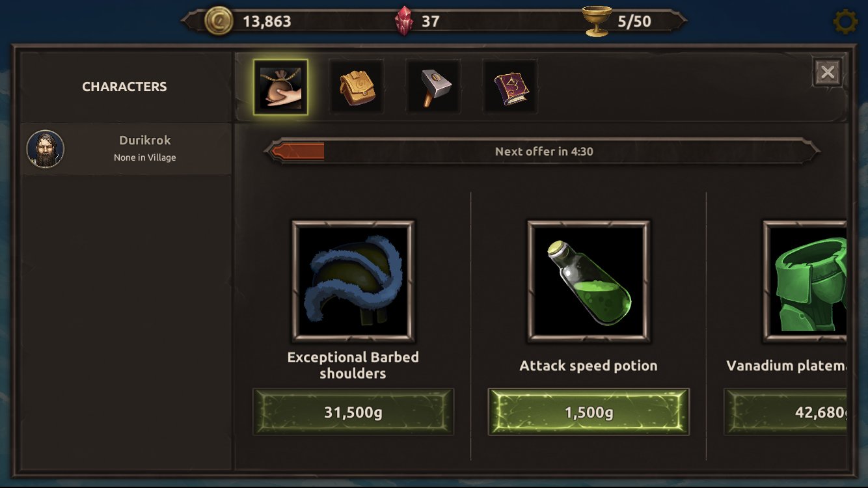Viewport: 868px width, 488px height.
Task: Click the CHARACTERS panel header
Action: click(125, 87)
